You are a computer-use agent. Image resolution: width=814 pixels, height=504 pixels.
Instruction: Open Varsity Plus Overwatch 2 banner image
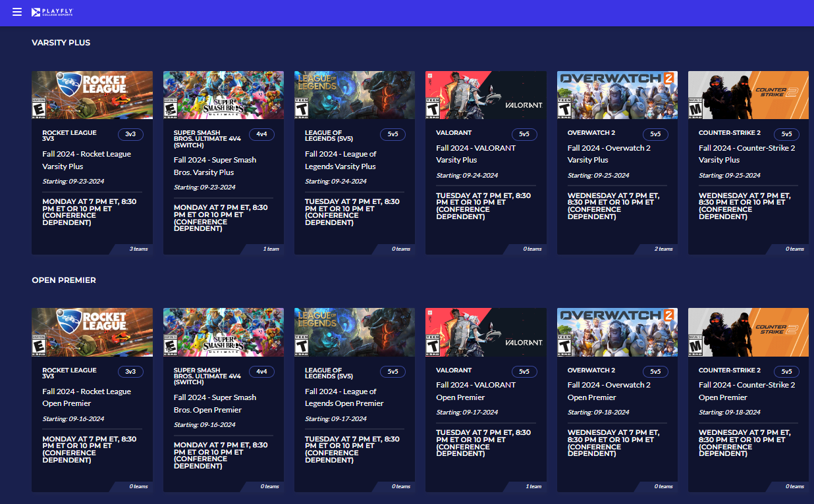point(617,95)
